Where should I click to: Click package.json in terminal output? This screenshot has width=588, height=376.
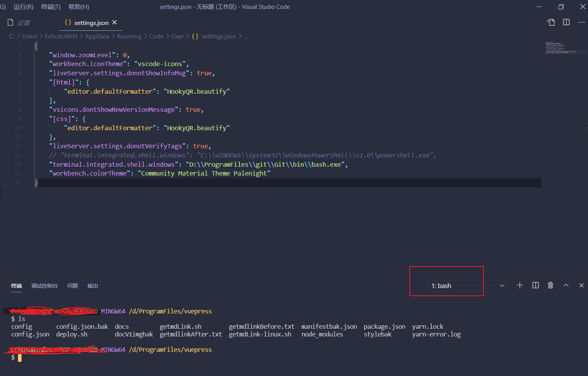click(384, 327)
